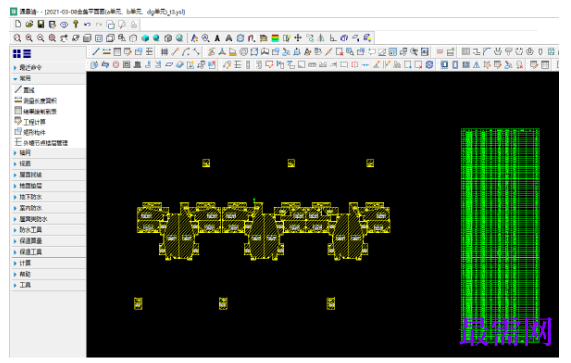Screen dimensions: 571x363
Task: Select the 外墙节点 management sidebar item
Action: tap(41, 143)
